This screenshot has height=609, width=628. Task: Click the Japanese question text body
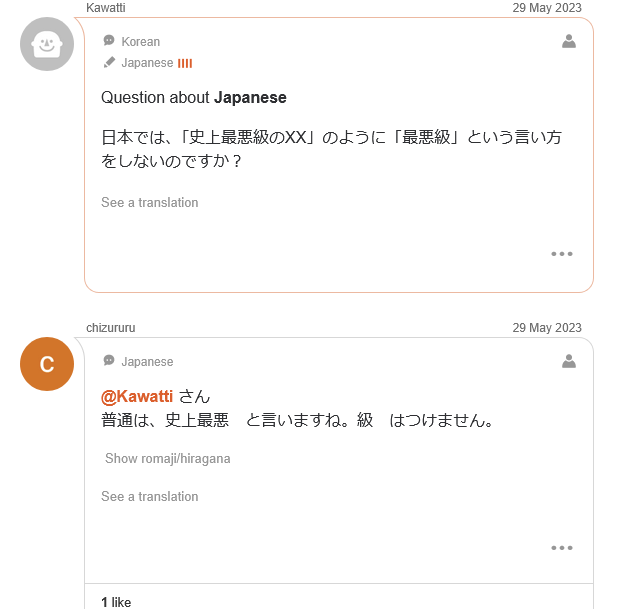[331, 148]
